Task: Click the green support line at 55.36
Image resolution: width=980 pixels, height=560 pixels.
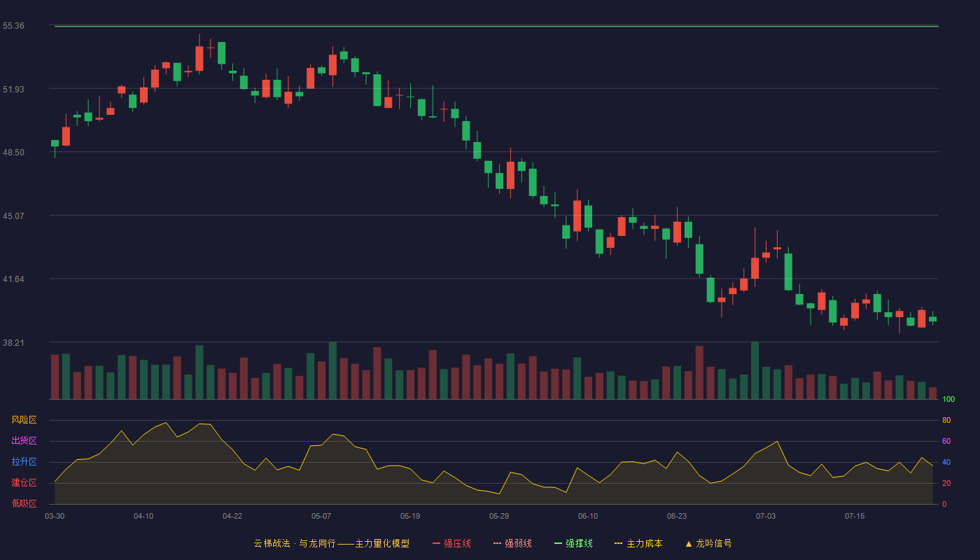Action: click(x=496, y=26)
